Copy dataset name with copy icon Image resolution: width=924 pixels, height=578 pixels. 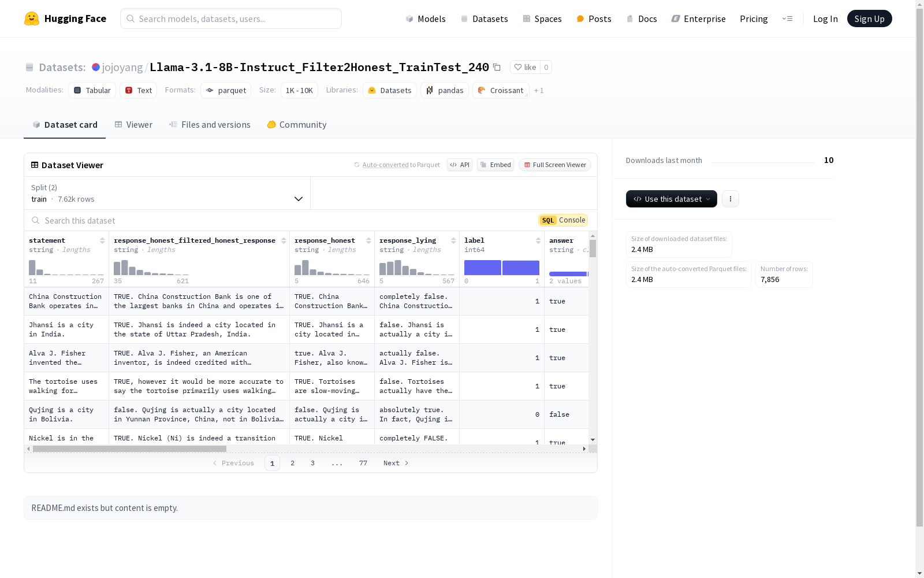coord(497,68)
